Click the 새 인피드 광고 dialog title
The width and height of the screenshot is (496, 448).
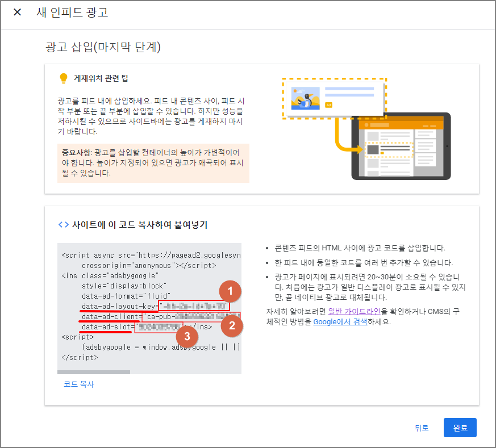(x=72, y=12)
